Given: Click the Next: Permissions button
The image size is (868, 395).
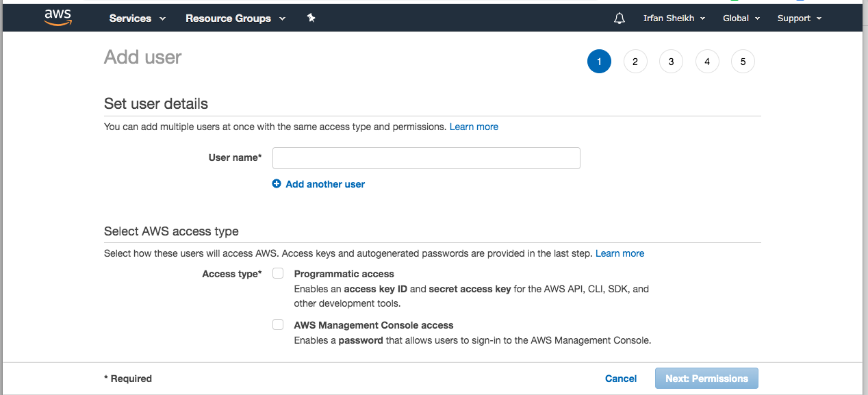Looking at the screenshot, I should point(706,379).
